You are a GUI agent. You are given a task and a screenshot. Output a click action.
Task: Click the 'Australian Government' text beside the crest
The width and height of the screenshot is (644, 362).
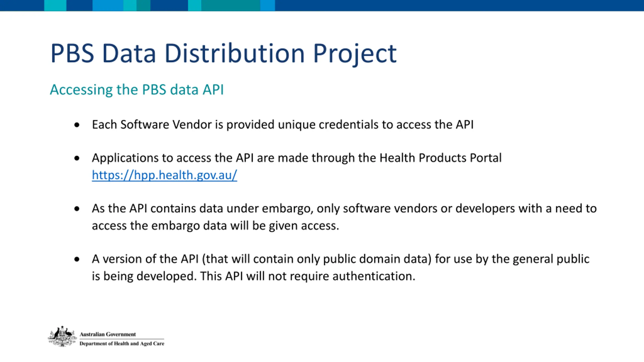click(x=108, y=334)
